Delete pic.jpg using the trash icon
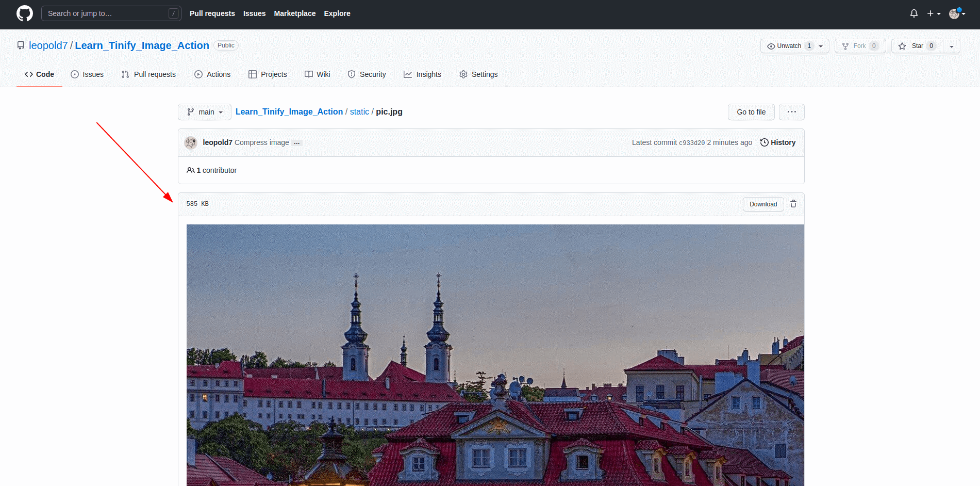 point(793,204)
